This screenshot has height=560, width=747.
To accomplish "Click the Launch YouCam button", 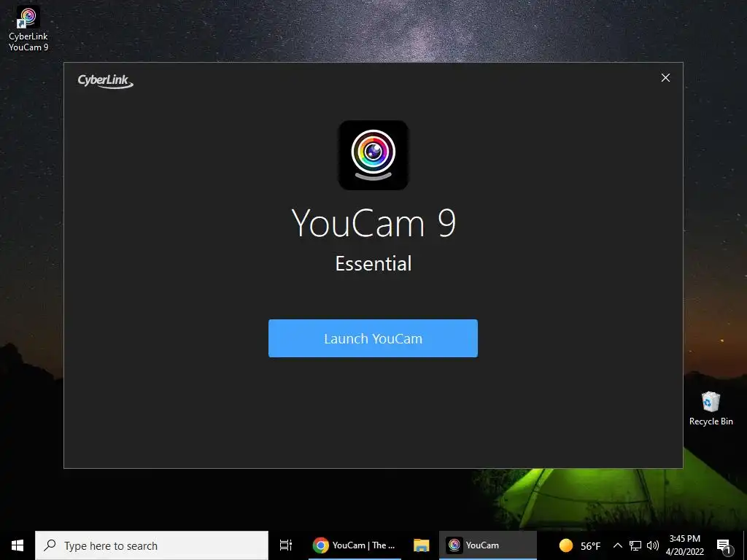I will point(373,338).
